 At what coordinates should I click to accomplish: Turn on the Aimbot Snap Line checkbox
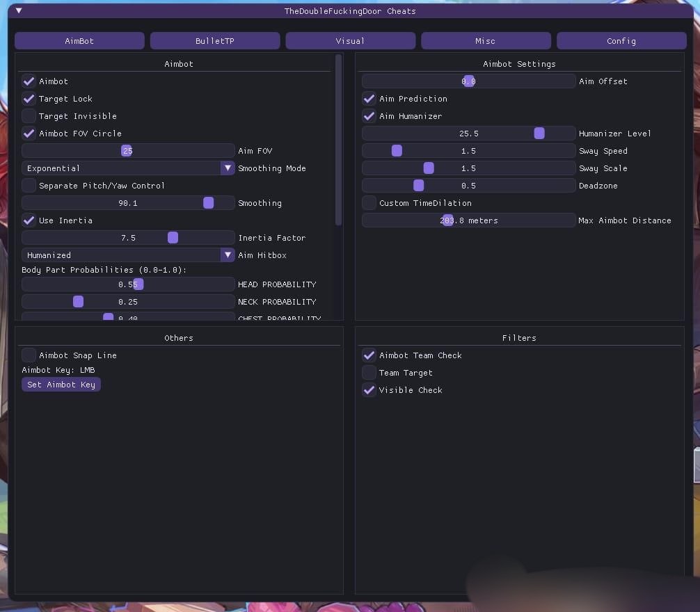tap(29, 355)
